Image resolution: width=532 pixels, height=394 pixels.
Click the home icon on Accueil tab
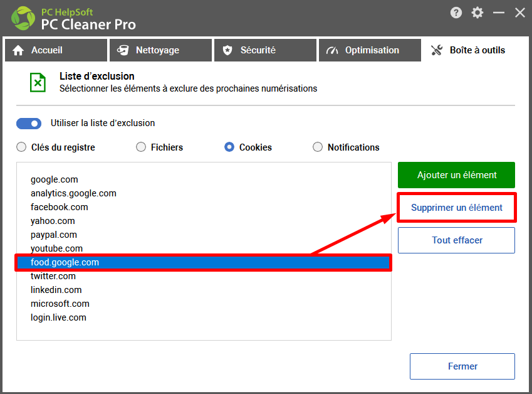click(x=18, y=50)
